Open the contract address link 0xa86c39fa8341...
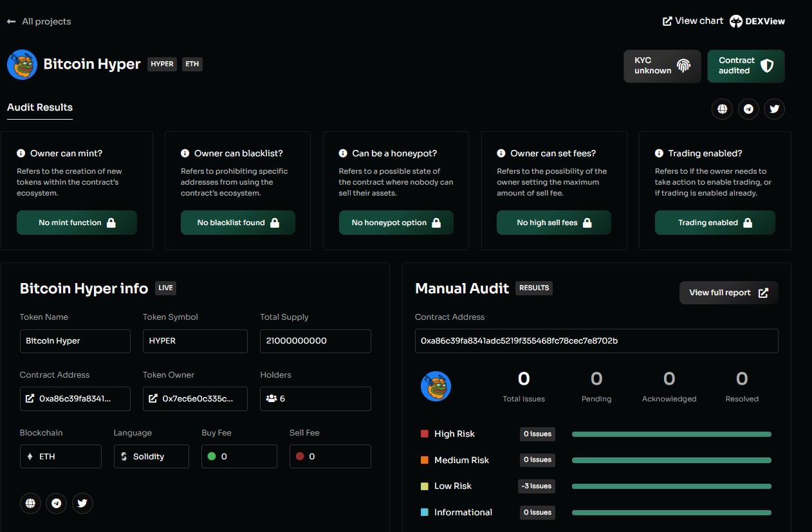 pyautogui.click(x=75, y=399)
